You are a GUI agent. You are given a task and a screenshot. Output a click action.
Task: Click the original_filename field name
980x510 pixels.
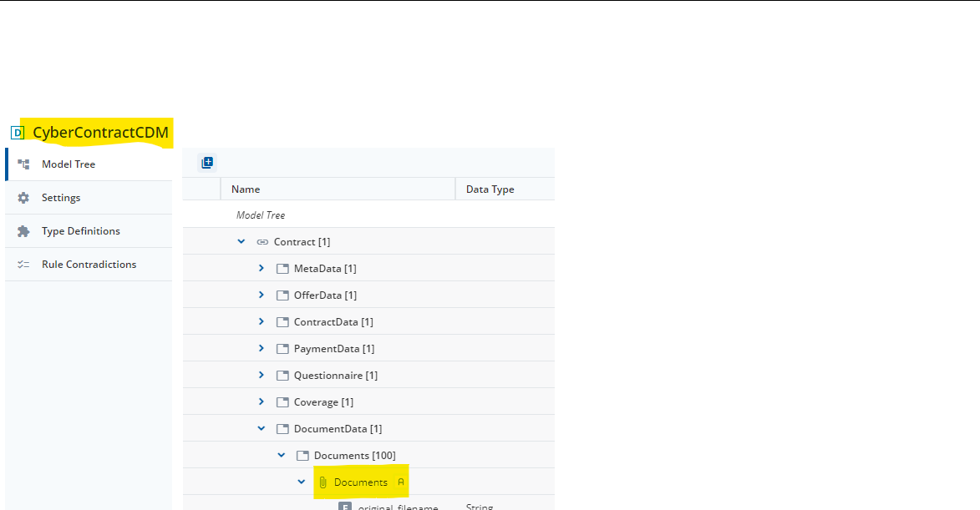coord(399,507)
